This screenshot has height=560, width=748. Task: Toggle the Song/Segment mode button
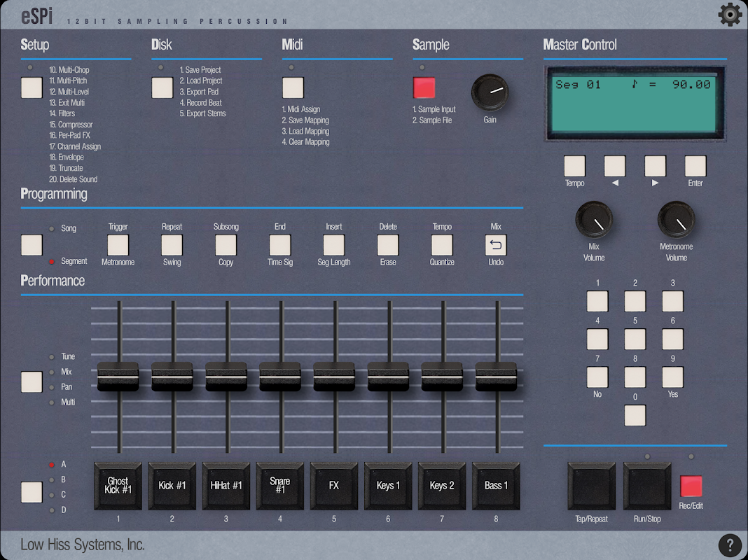(x=32, y=245)
